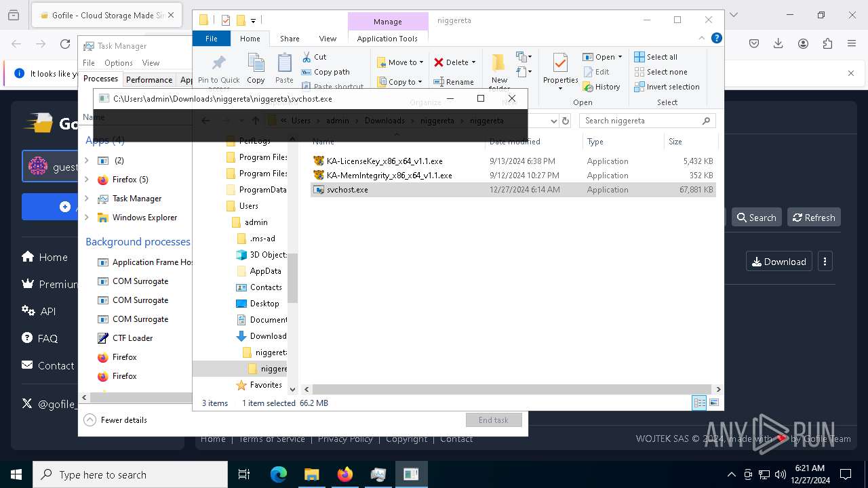Sort files by Date modified column

[x=515, y=142]
